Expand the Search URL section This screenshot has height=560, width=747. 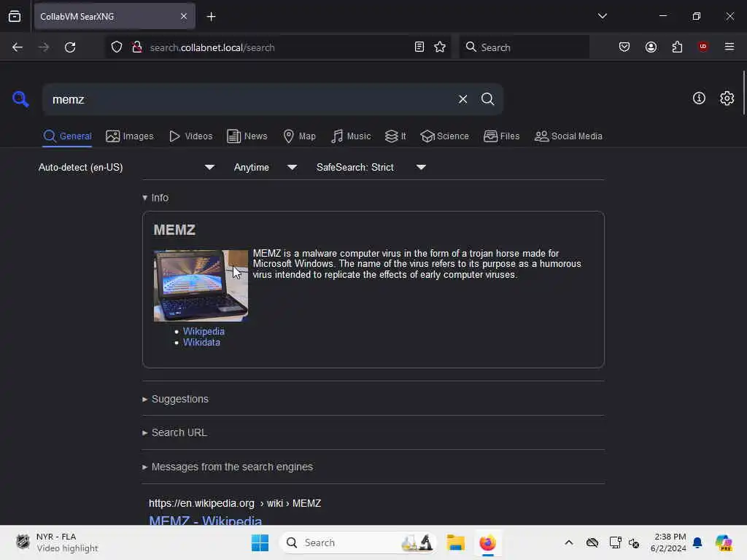point(174,432)
